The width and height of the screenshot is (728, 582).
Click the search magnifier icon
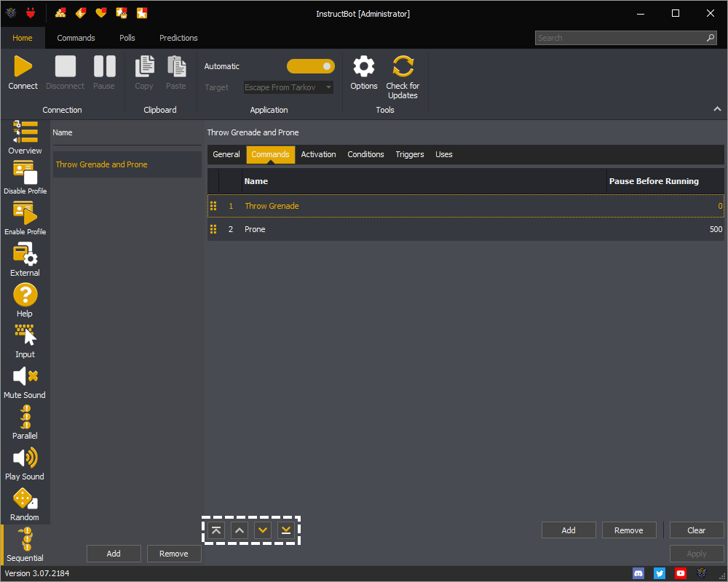tap(711, 38)
